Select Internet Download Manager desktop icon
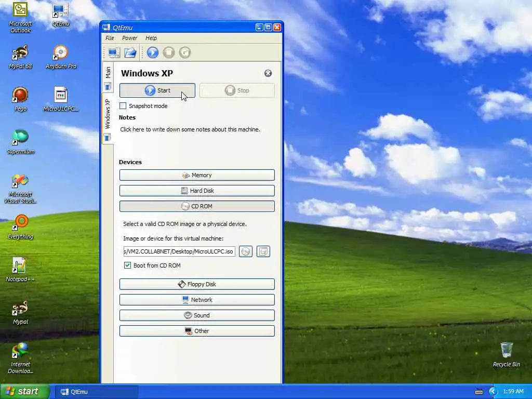 20,358
